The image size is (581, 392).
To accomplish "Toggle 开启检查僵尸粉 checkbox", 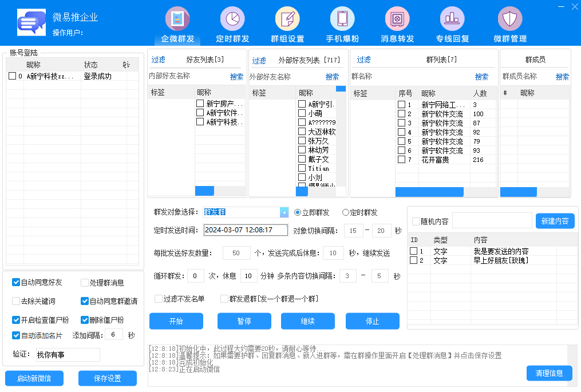I will click(16, 320).
